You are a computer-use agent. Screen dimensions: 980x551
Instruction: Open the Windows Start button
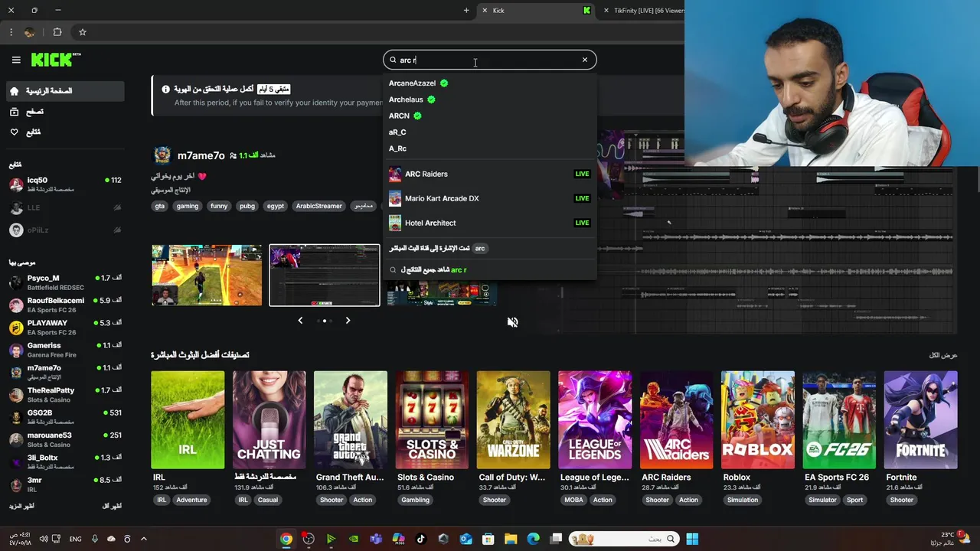pyautogui.click(x=692, y=539)
